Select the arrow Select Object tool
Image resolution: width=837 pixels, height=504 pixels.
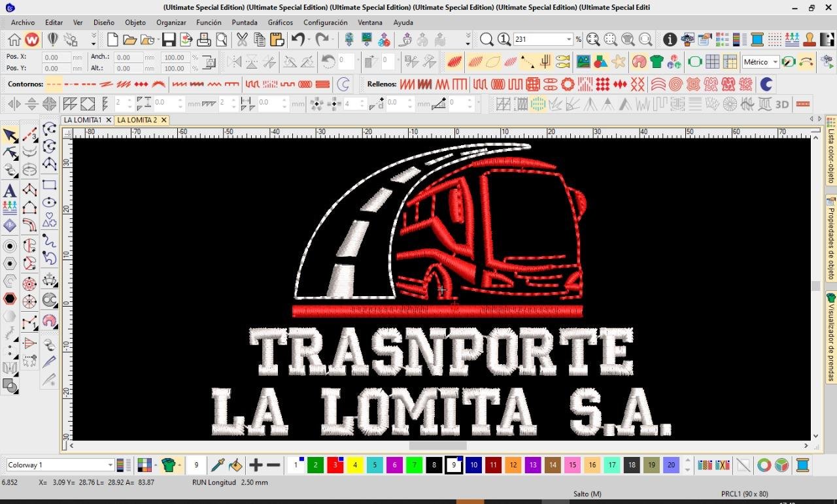tap(10, 135)
